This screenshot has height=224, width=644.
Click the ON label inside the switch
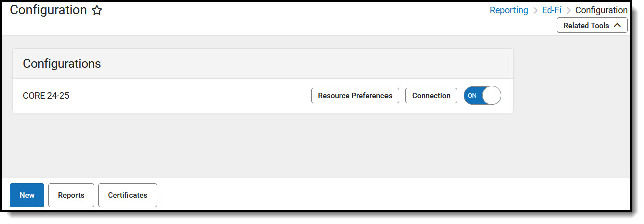[x=472, y=96]
